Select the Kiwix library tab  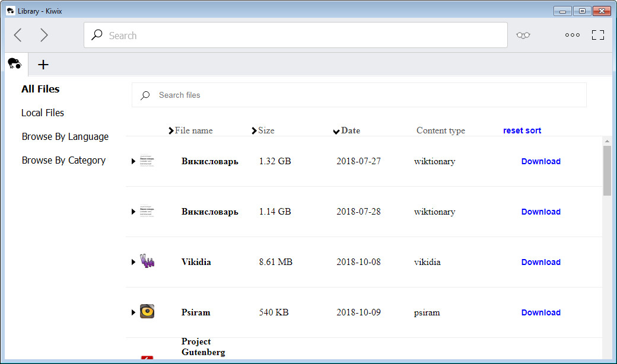click(x=15, y=63)
